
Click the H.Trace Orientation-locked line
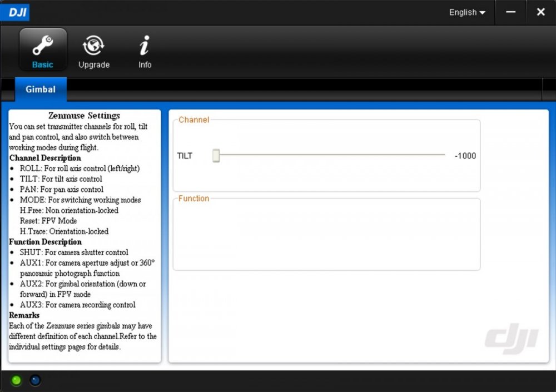pos(64,232)
